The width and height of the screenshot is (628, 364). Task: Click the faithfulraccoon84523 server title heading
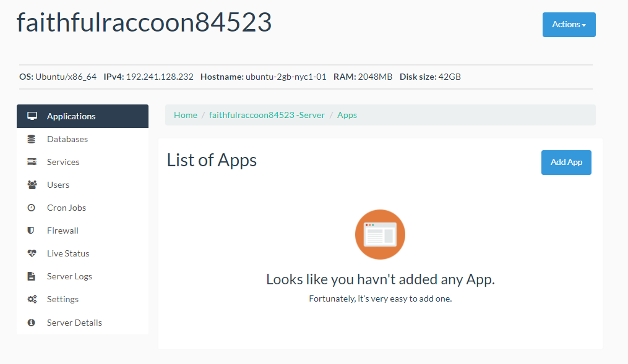144,23
